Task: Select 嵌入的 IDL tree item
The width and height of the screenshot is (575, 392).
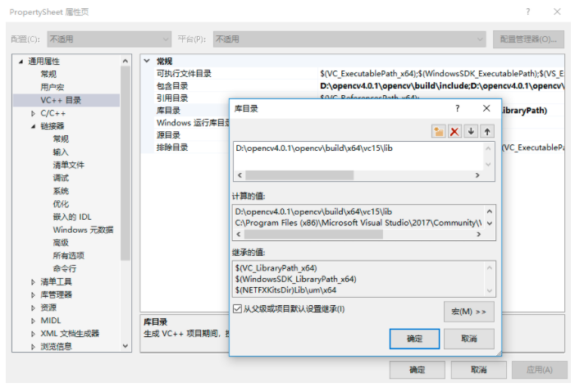Action: [72, 217]
